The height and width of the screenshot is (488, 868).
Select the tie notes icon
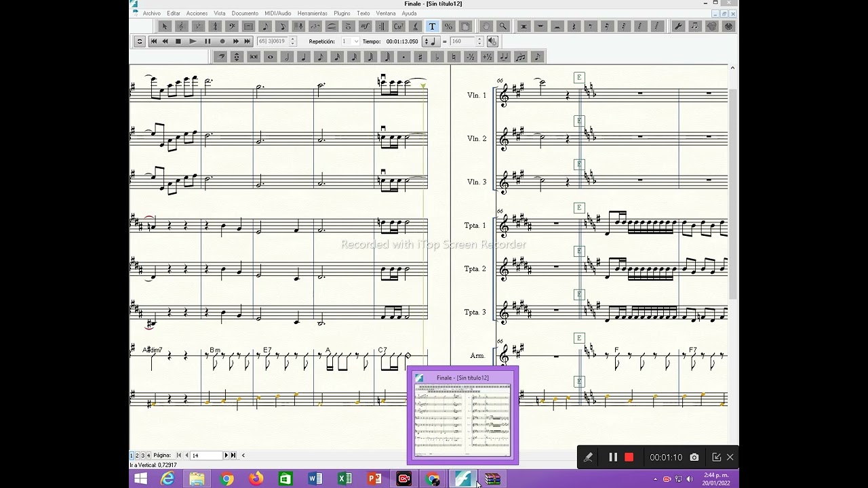504,57
